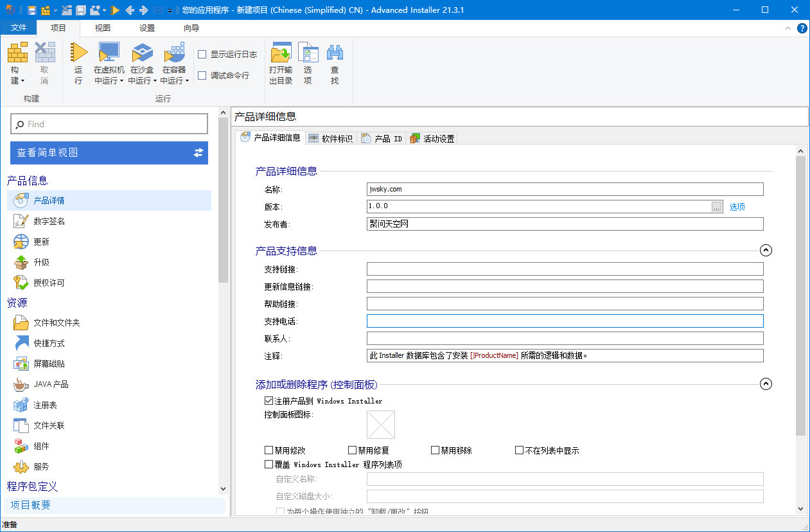This screenshot has width=810, height=532.
Task: Check the 禁用修改 checkbox
Action: (x=269, y=450)
